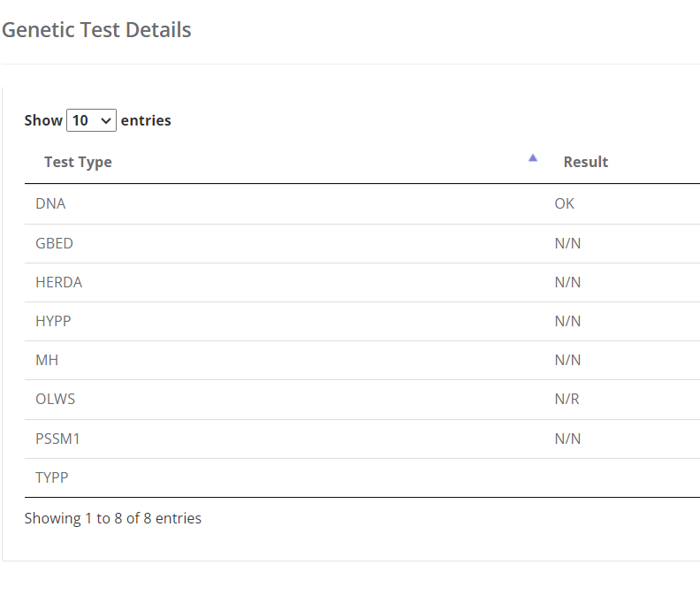Click the PSSM1 test type entry
Screen dimensions: 700x603
click(57, 439)
